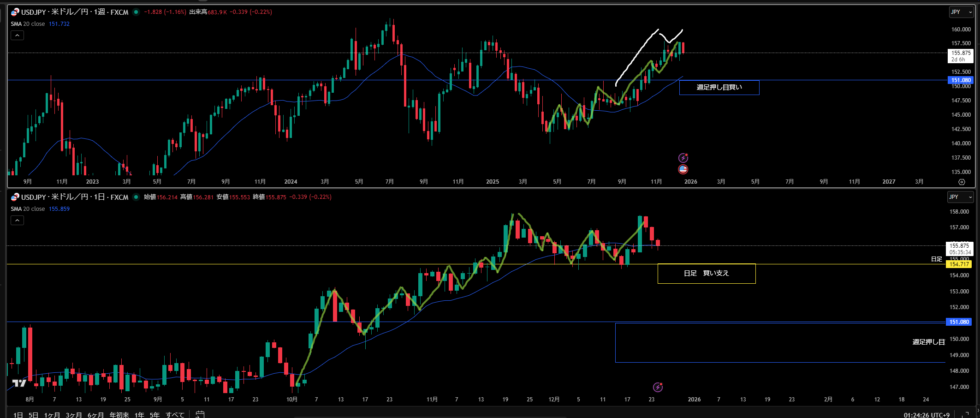Click the TradingView logo on daily chart
Viewport: 980px width, 418px height.
tap(19, 383)
